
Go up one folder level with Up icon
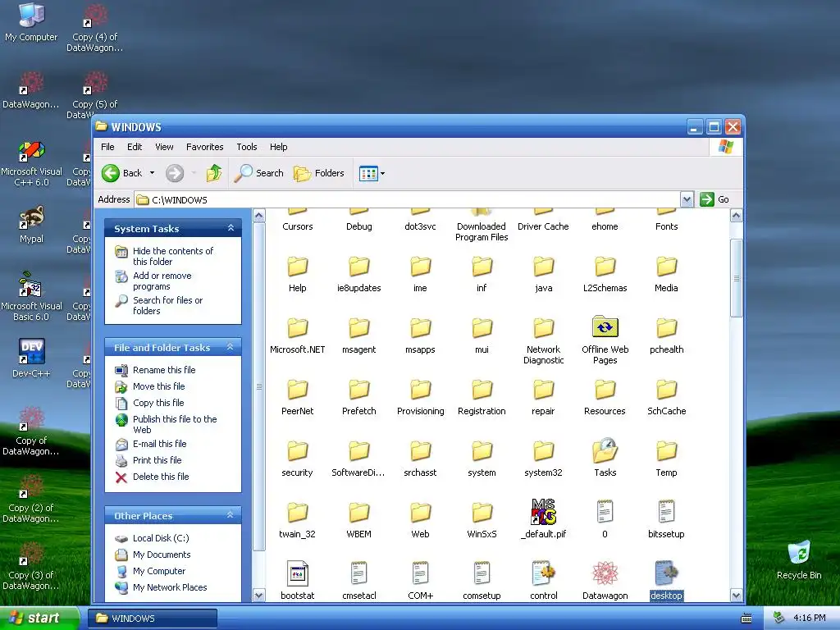tap(214, 173)
